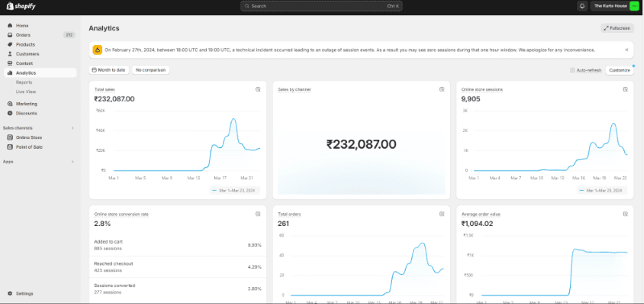Open Live View under Analytics
Screen dimensions: 644x304
[x=26, y=92]
